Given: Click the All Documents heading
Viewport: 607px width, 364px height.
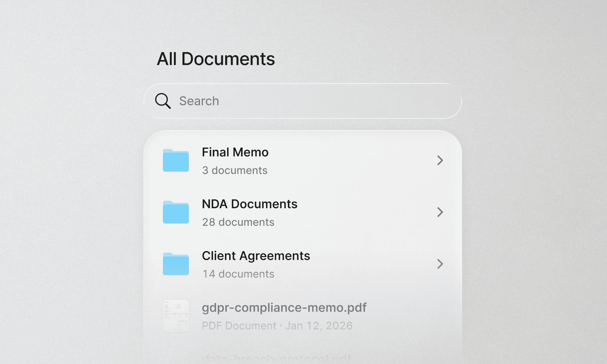Looking at the screenshot, I should [x=216, y=59].
